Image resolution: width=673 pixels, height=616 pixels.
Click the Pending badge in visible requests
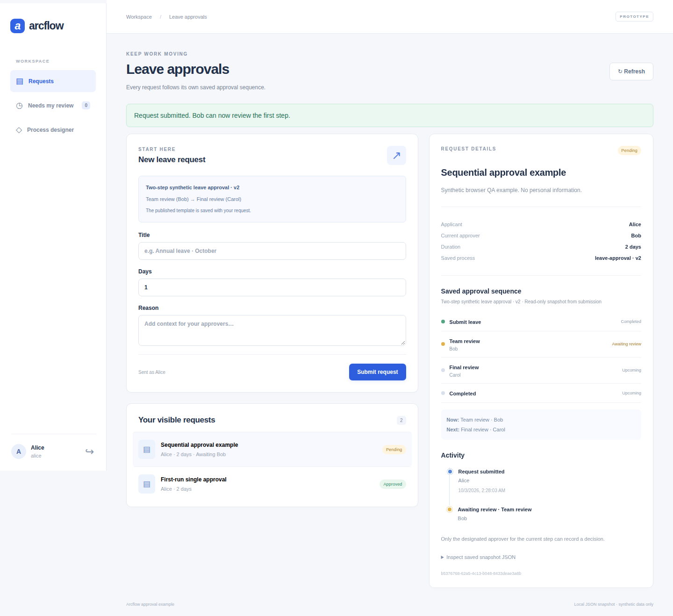394,450
